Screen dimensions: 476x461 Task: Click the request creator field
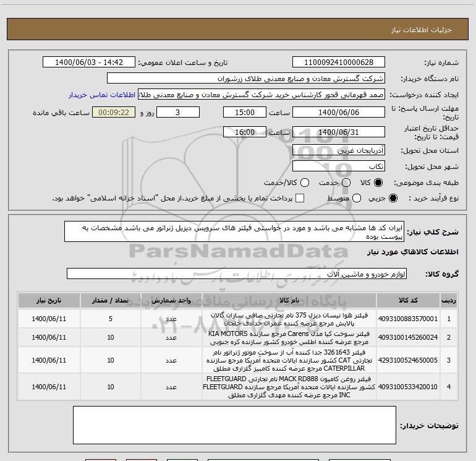pyautogui.click(x=261, y=95)
